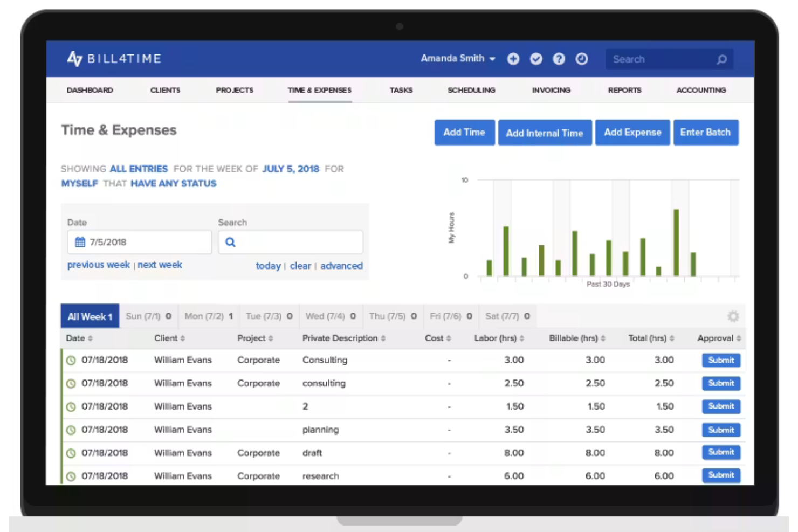Open the Accounting menu

click(x=701, y=90)
